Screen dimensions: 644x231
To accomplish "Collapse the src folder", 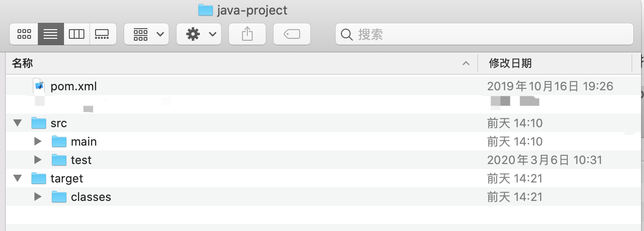I will (18, 123).
